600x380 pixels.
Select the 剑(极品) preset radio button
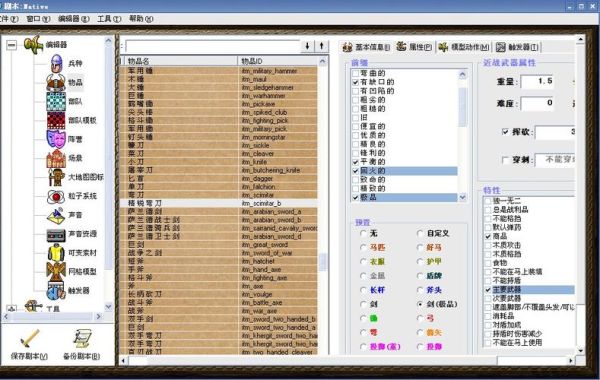(420, 304)
